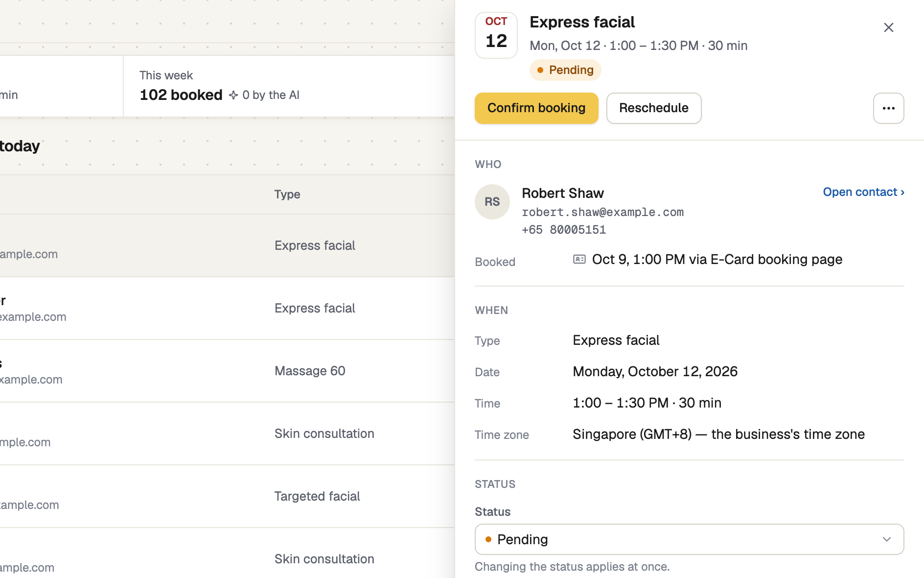This screenshot has height=578, width=924.
Task: Open the Massage 60 booking row
Action: point(227,371)
